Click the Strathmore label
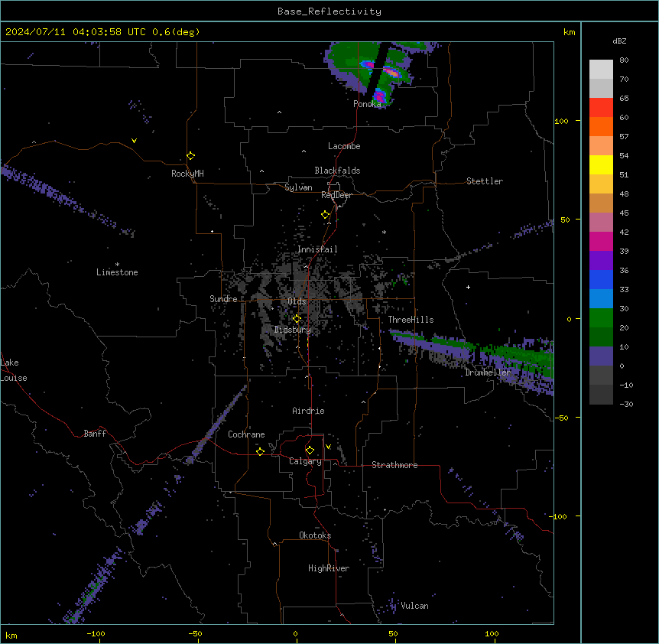This screenshot has width=659, height=644. (394, 465)
